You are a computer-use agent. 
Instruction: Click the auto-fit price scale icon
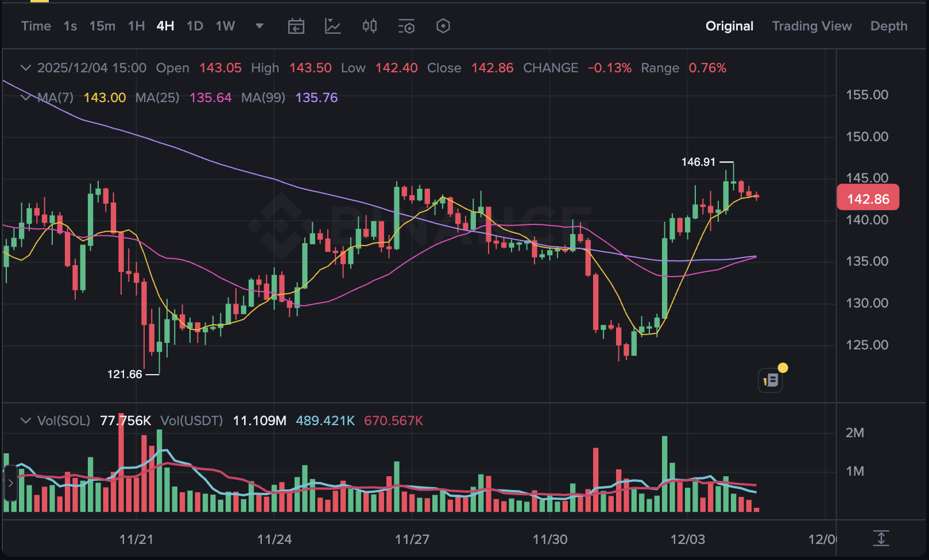[x=881, y=538]
